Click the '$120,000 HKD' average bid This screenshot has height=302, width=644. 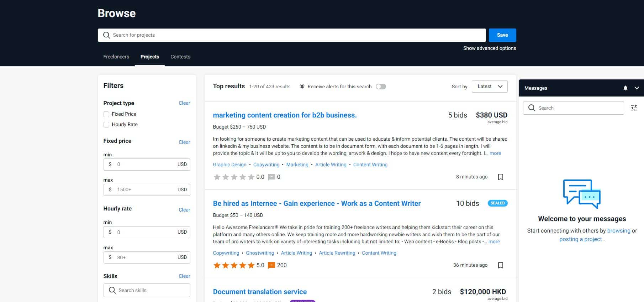[x=483, y=292]
